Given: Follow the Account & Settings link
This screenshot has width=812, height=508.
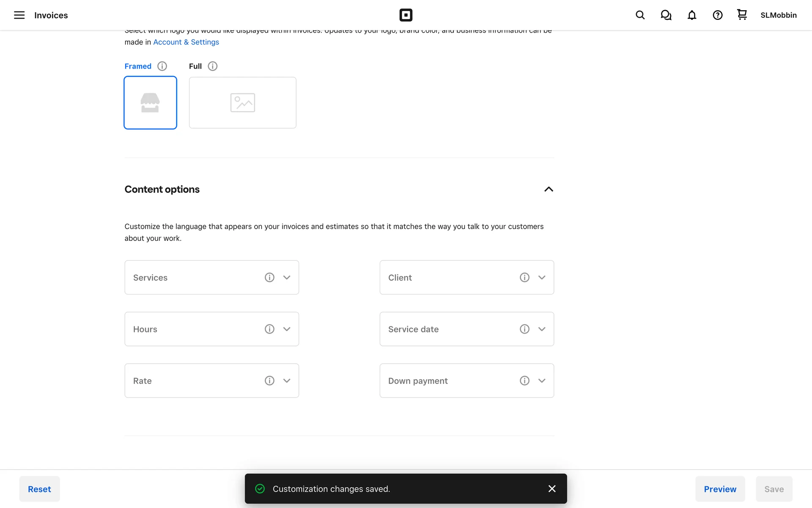Looking at the screenshot, I should point(186,42).
